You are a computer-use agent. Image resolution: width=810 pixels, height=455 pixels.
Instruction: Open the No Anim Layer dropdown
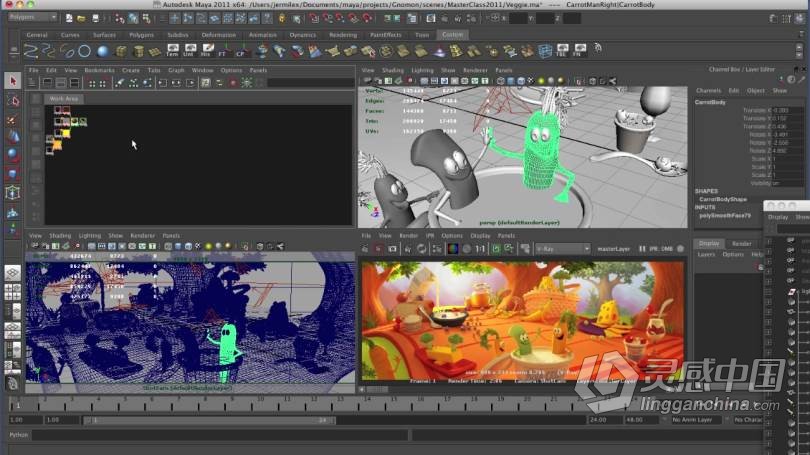click(695, 420)
